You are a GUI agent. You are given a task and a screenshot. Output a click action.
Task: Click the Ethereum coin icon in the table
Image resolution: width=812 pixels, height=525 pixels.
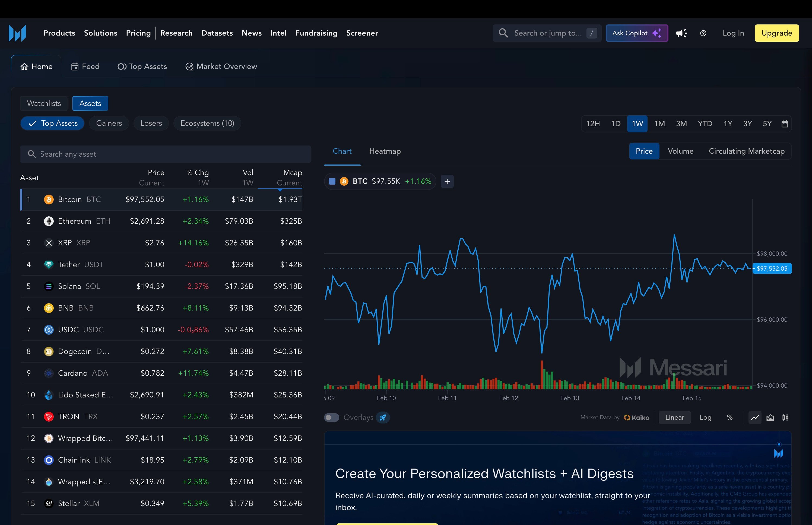[49, 221]
